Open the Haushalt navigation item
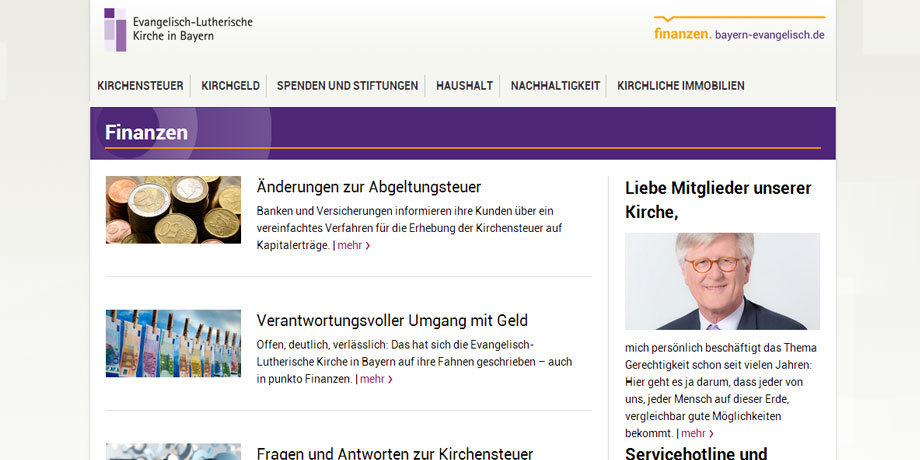Viewport: 920px width, 460px height. [464, 86]
